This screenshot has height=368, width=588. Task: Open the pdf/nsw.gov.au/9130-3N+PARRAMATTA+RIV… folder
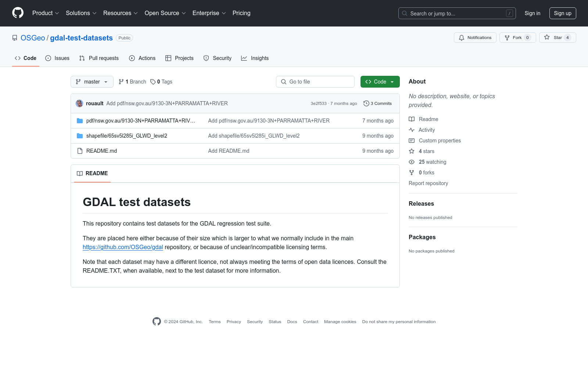point(141,121)
